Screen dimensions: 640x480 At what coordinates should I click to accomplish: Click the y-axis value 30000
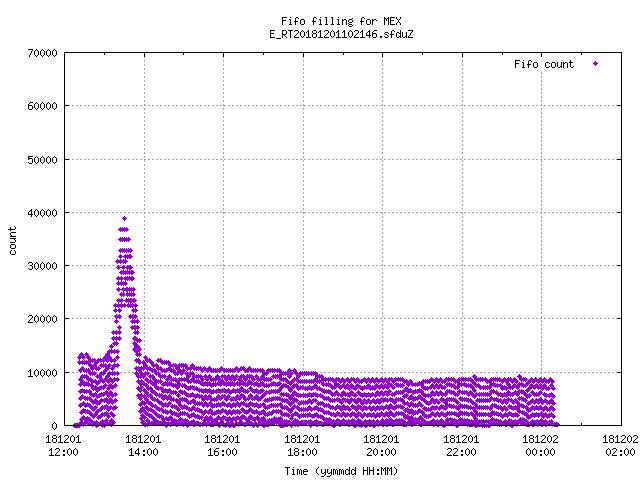(x=42, y=266)
